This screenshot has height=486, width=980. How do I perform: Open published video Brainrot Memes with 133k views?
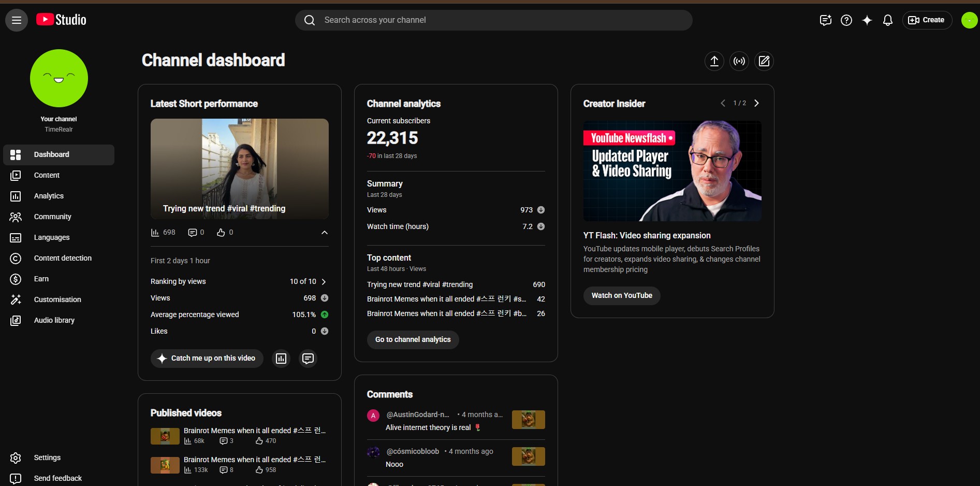click(x=240, y=465)
